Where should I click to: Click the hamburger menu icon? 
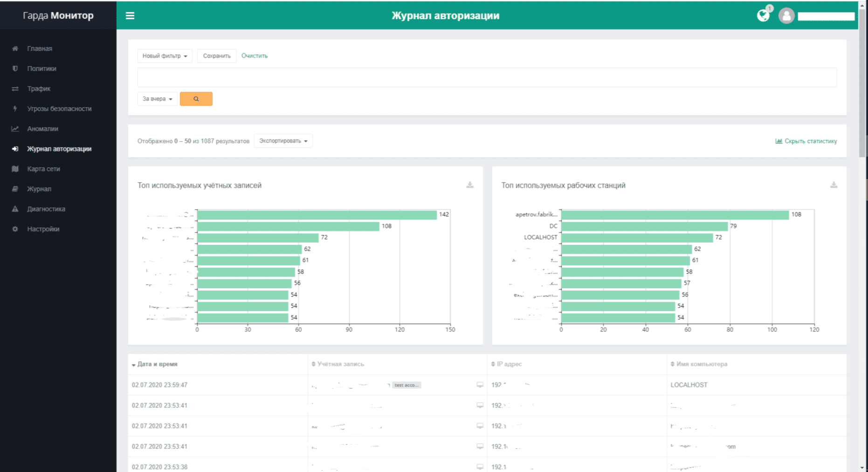[x=130, y=16]
